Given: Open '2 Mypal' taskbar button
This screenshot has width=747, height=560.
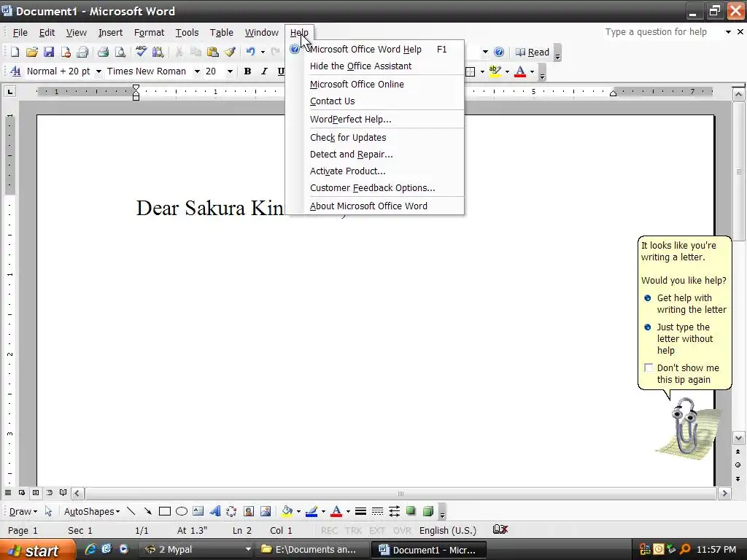Looking at the screenshot, I should [197, 550].
